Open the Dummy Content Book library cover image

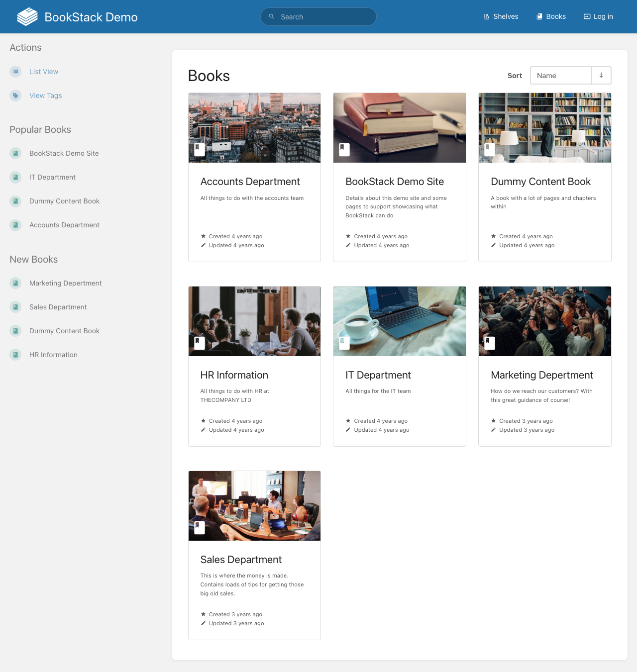click(x=544, y=128)
